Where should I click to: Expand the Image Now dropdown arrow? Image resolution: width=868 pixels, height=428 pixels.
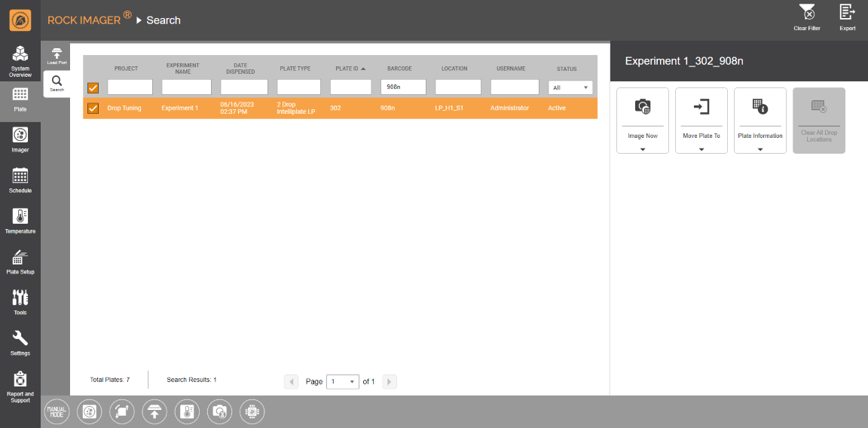click(x=643, y=149)
